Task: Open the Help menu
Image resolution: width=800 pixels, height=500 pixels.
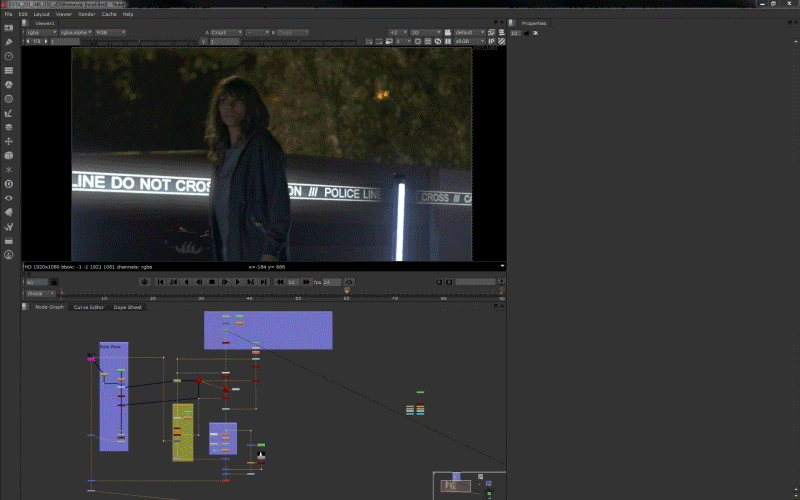Action: pos(128,14)
